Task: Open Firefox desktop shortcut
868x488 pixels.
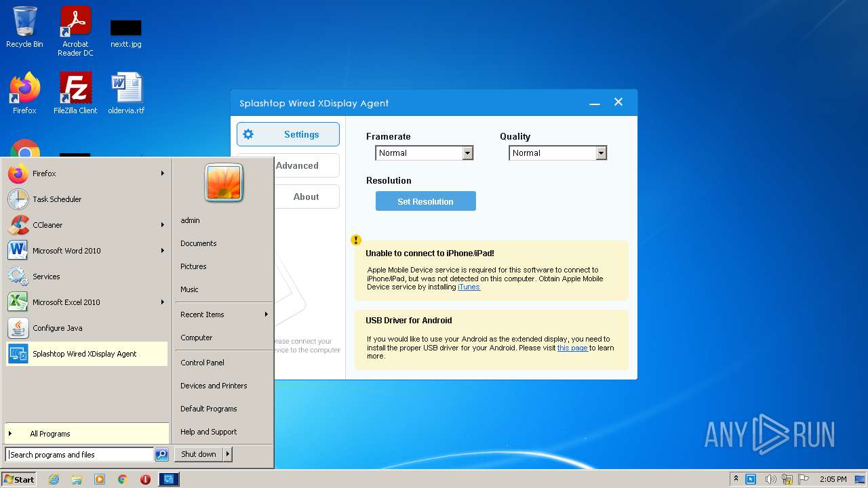Action: (24, 93)
